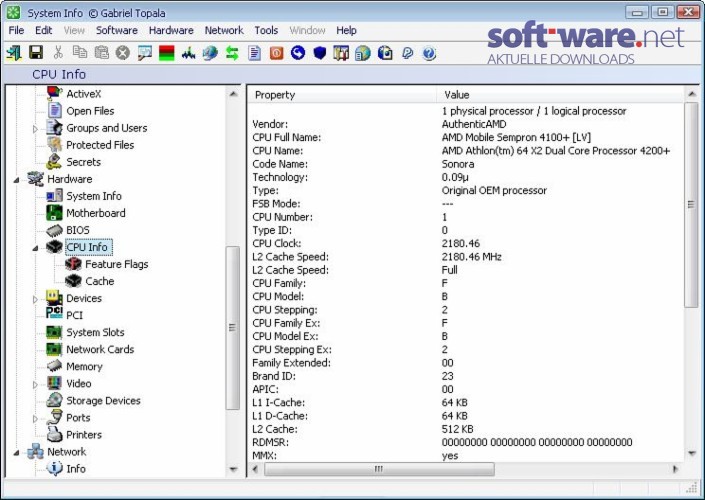Click the '2180.46 MHz' value
Image resolution: width=705 pixels, height=500 pixels.
(472, 257)
